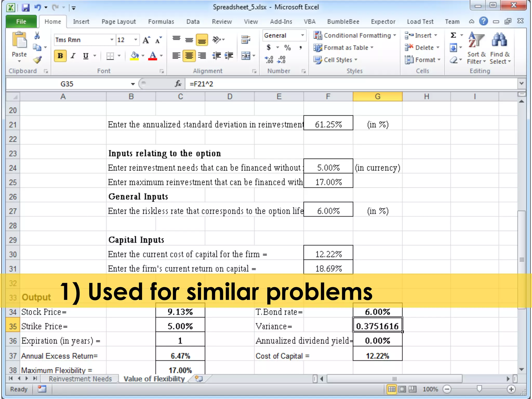
Task: Switch to the Formulas ribbon tab
Action: (x=161, y=22)
